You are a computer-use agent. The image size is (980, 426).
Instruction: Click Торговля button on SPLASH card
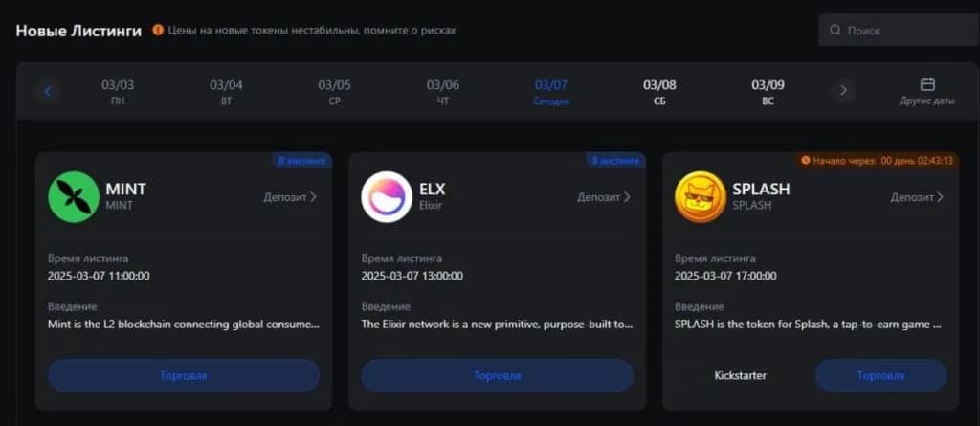coord(880,375)
